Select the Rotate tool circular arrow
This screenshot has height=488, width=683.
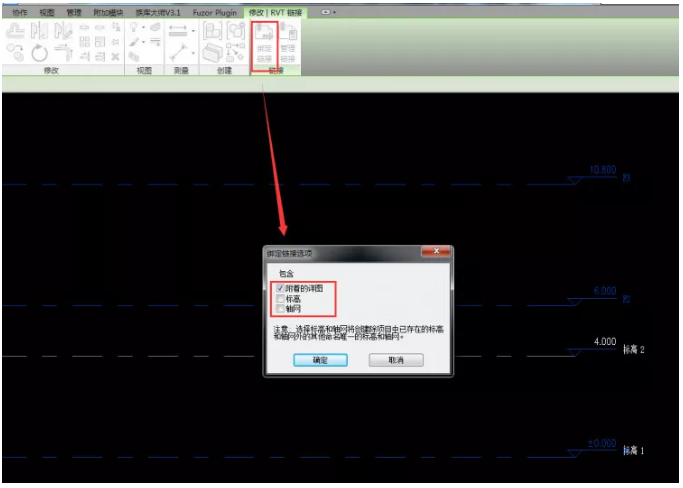click(x=39, y=53)
